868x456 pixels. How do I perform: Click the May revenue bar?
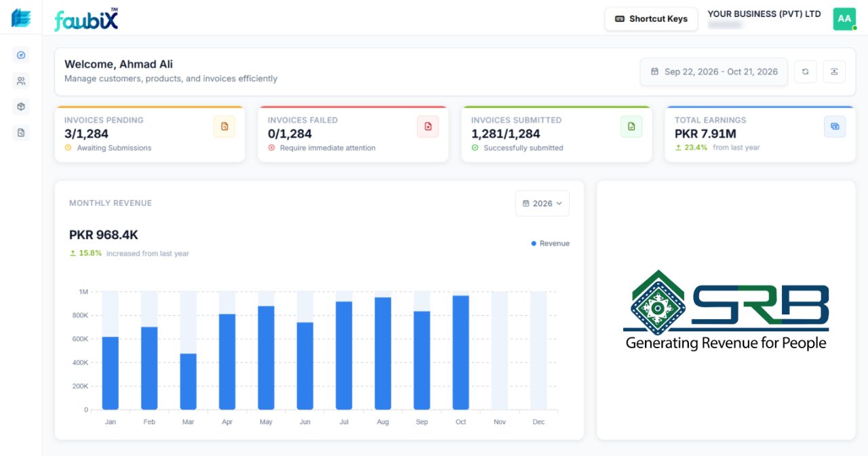point(266,358)
